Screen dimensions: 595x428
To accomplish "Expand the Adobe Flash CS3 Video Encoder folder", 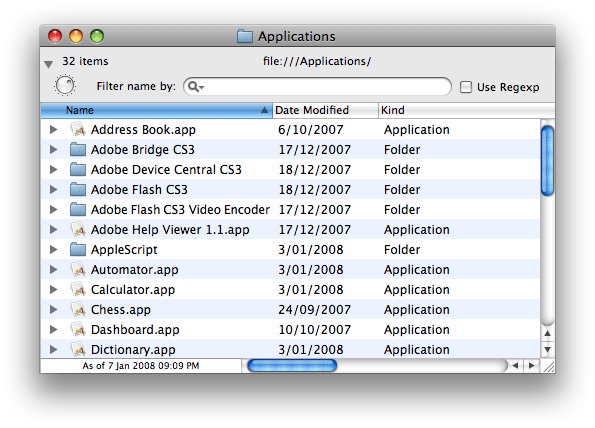I will point(54,209).
